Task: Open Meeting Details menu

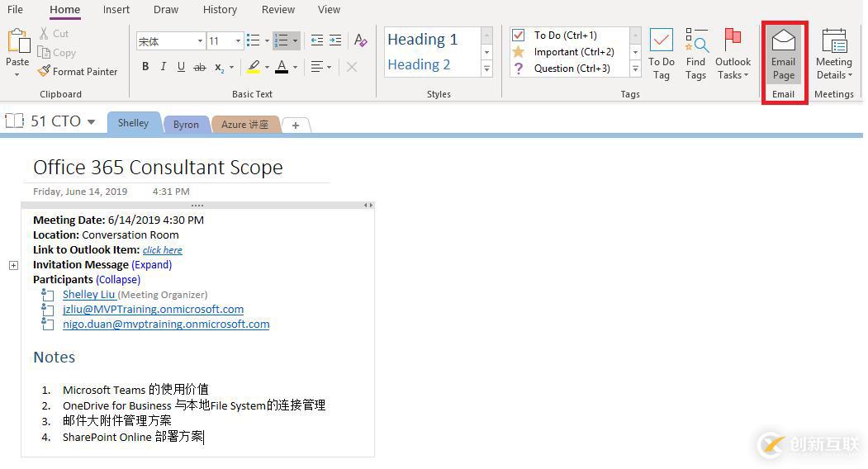Action: (x=833, y=54)
